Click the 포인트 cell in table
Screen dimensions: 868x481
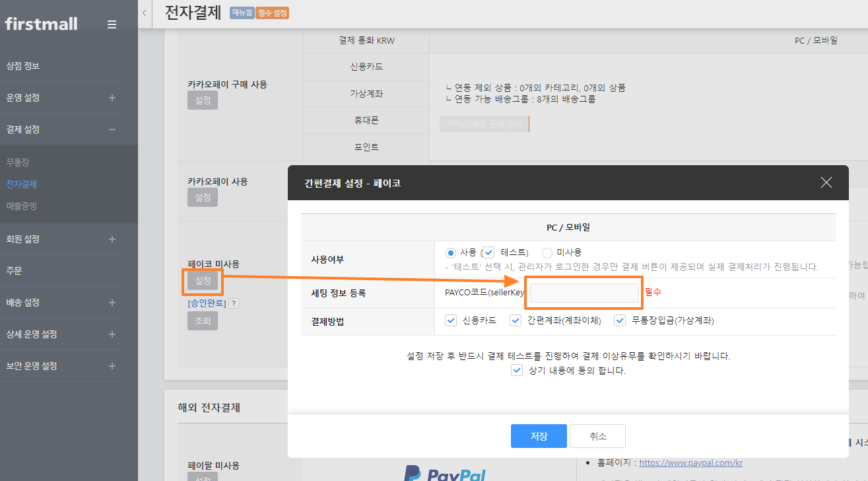click(366, 147)
